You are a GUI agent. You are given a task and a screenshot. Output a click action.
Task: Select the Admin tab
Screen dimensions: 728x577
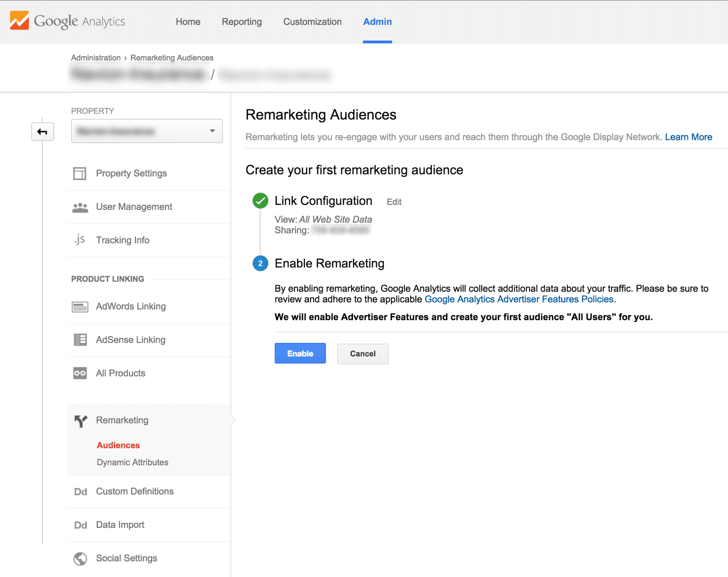click(x=377, y=22)
